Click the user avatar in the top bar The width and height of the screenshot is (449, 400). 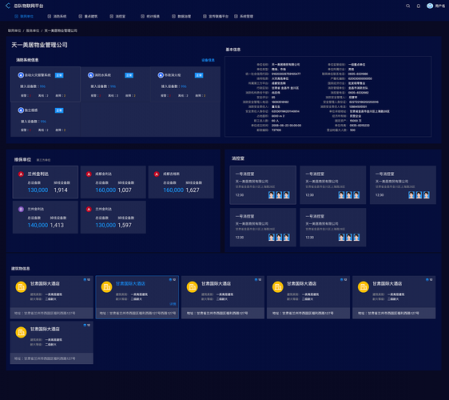[430, 6]
